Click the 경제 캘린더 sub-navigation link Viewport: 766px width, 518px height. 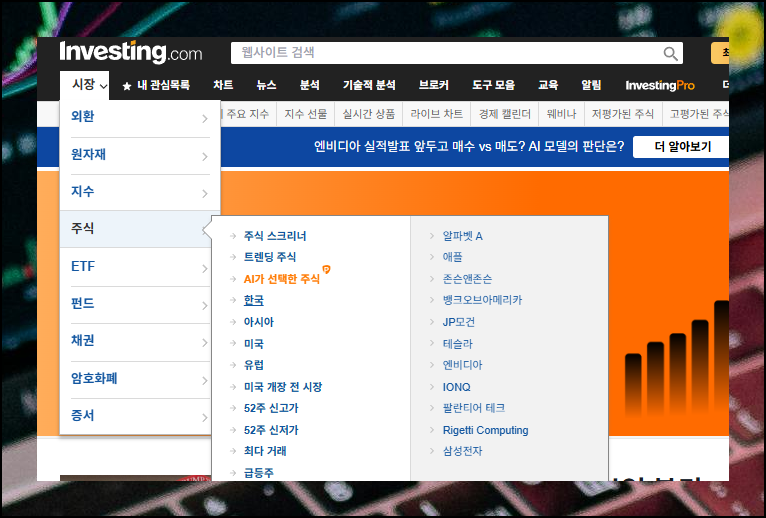(x=505, y=114)
